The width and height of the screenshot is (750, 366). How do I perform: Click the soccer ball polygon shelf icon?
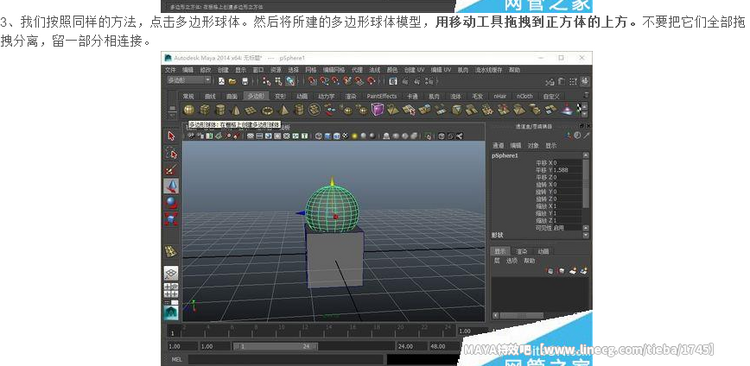click(314, 110)
